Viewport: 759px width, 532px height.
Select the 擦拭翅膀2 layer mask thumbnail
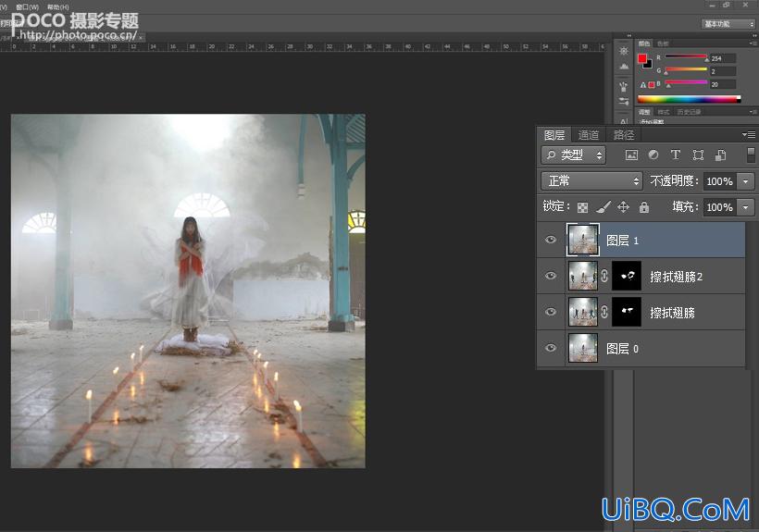627,276
